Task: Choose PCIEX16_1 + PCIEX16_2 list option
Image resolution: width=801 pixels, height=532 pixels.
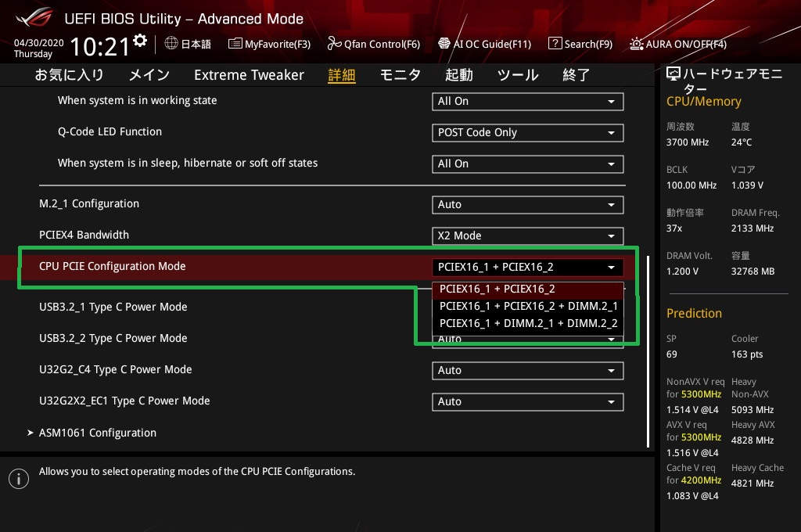Action: click(x=528, y=289)
